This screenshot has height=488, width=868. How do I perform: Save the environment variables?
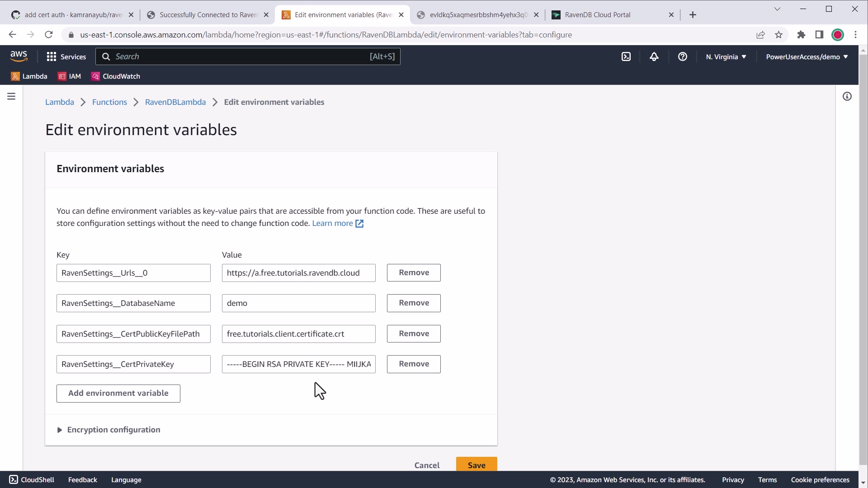pos(476,465)
